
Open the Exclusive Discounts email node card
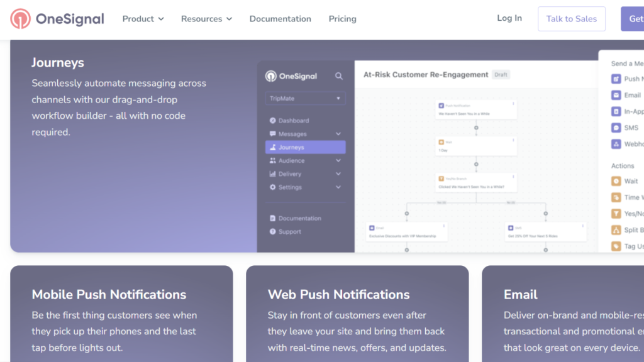pos(407,229)
